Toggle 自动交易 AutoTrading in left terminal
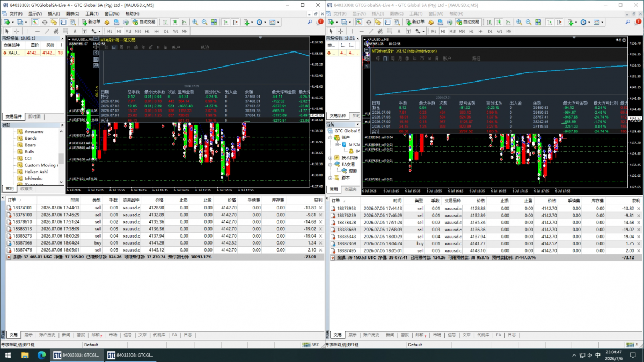 [x=144, y=22]
